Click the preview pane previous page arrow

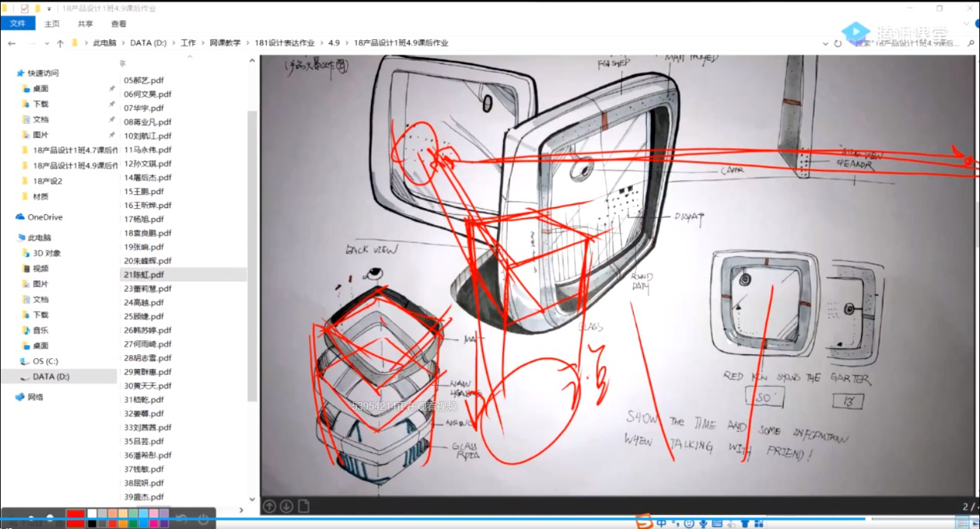(270, 507)
